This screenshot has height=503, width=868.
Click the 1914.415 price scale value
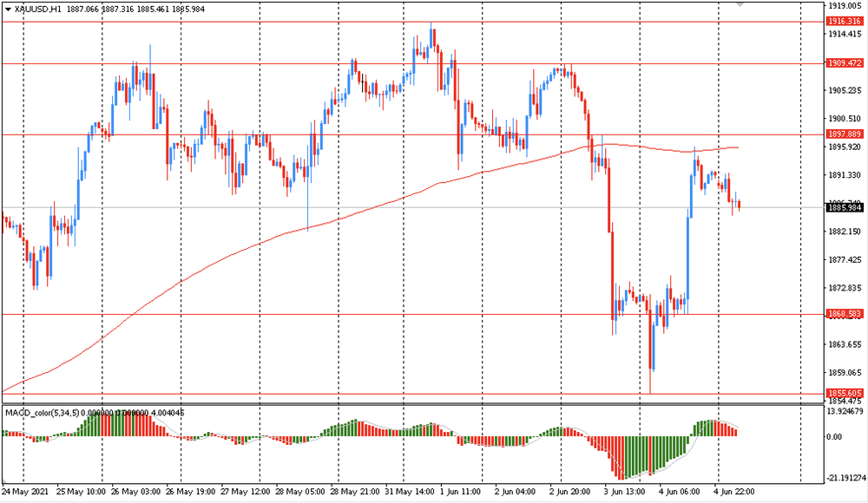pyautogui.click(x=845, y=35)
